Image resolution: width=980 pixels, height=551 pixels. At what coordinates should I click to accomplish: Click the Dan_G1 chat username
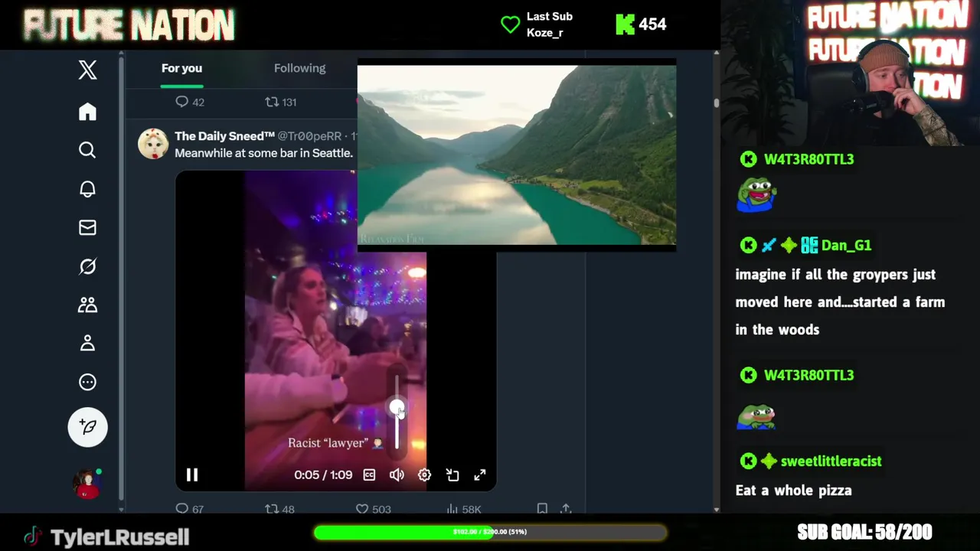tap(846, 245)
